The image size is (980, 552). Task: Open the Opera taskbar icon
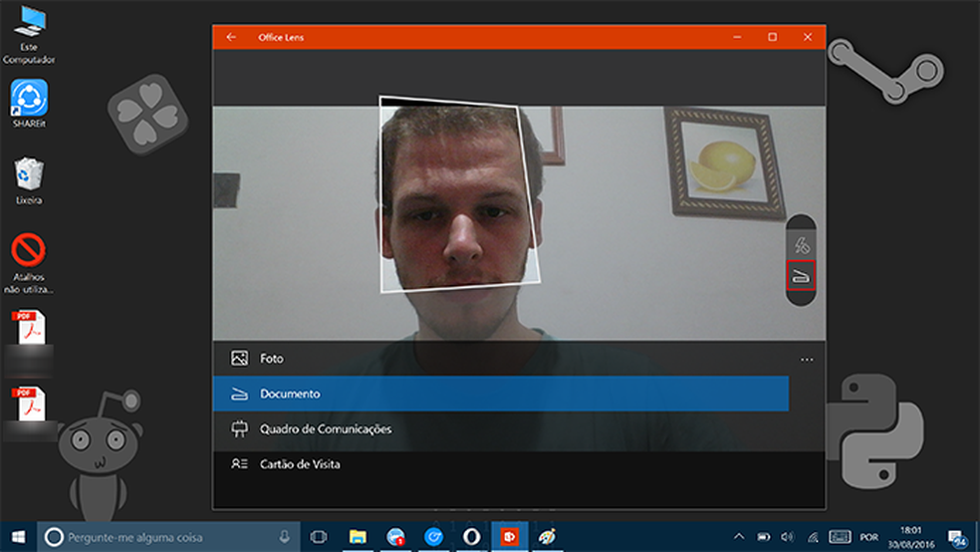[472, 537]
